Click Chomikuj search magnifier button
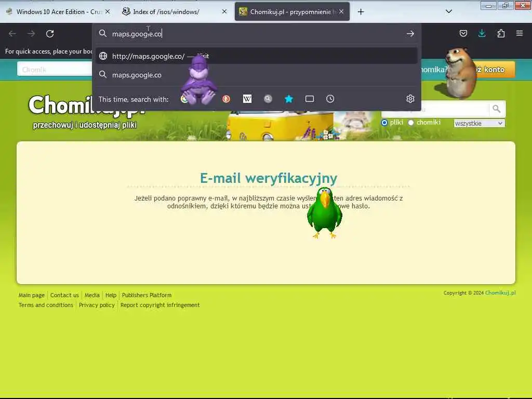This screenshot has width=532, height=399. click(496, 109)
